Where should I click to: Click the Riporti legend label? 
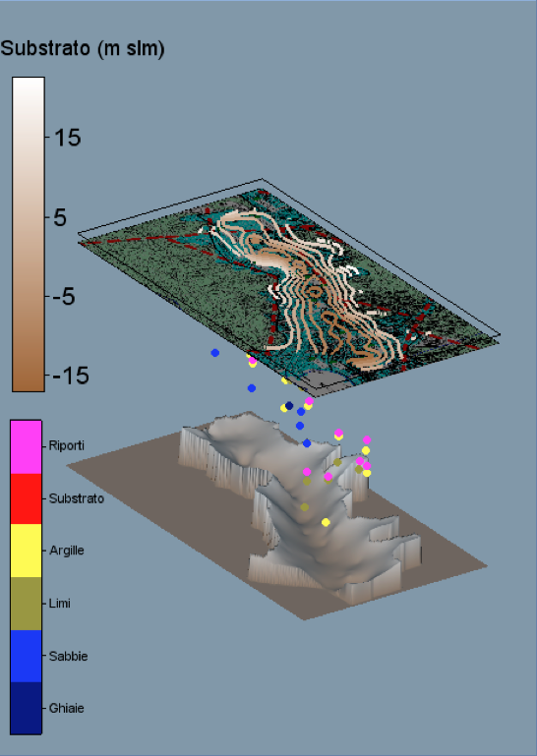pyautogui.click(x=67, y=445)
